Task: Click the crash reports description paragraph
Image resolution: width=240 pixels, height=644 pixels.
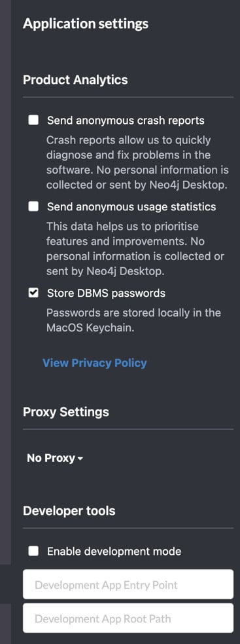Action: point(137,162)
